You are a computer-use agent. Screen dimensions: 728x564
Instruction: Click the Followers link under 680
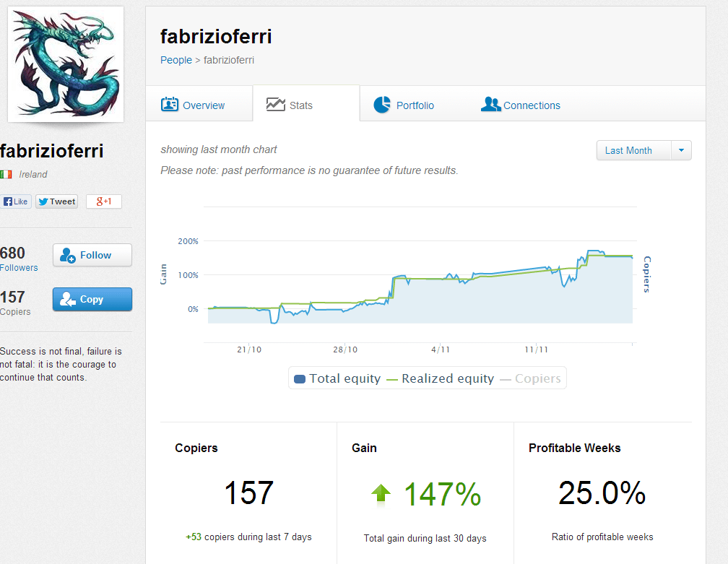click(x=19, y=268)
